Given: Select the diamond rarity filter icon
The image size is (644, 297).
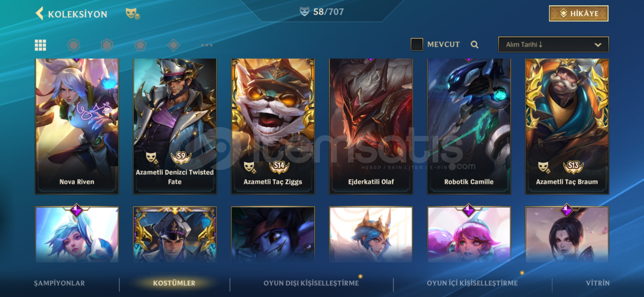Looking at the screenshot, I should click(x=174, y=45).
